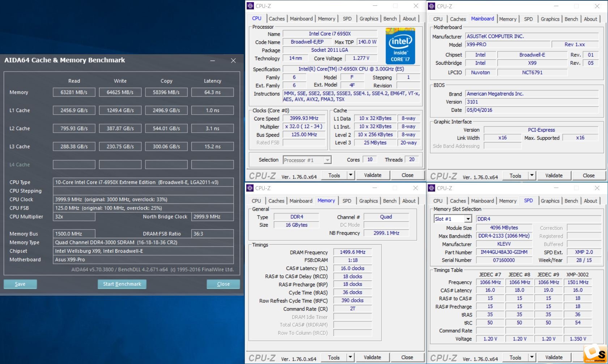The width and height of the screenshot is (608, 364).
Task: Click CPU-Z icon in Mainboard window title bar
Action: 431,6
